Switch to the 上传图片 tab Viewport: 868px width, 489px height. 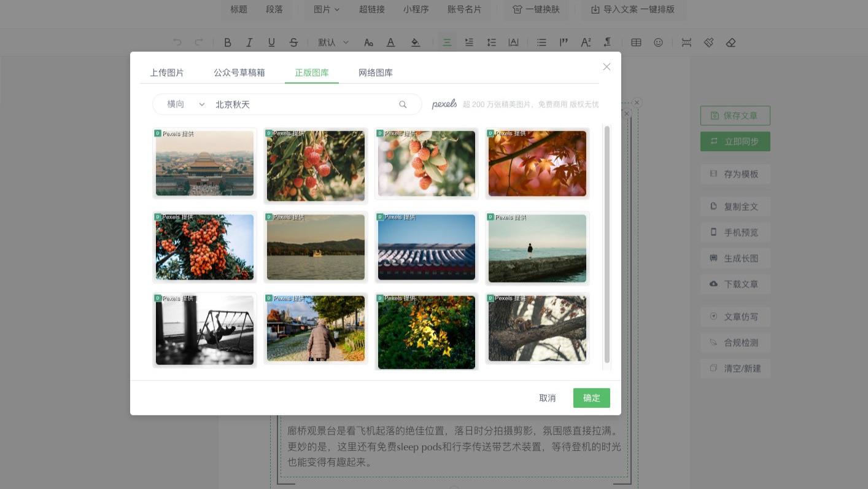coord(167,72)
